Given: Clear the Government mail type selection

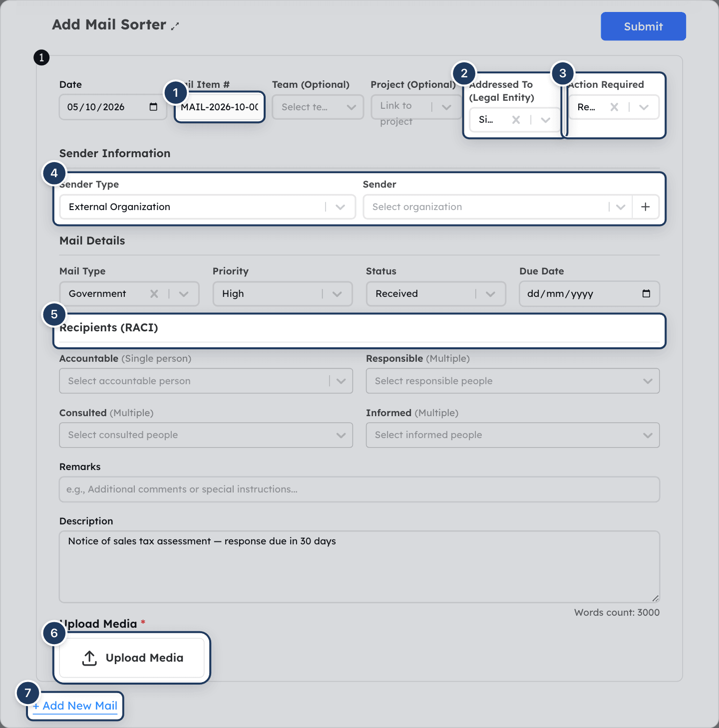Looking at the screenshot, I should tap(154, 294).
